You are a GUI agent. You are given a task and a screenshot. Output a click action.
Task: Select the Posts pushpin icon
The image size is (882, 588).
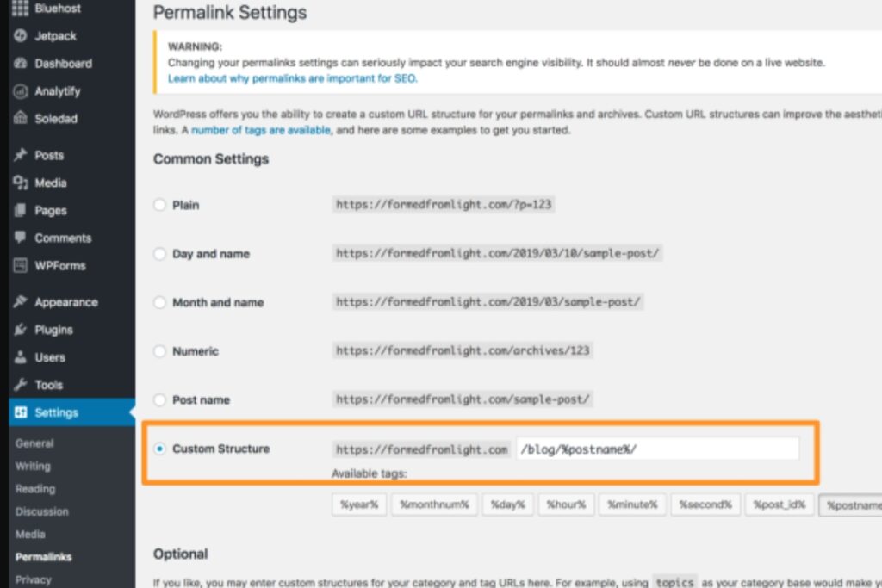click(x=21, y=155)
